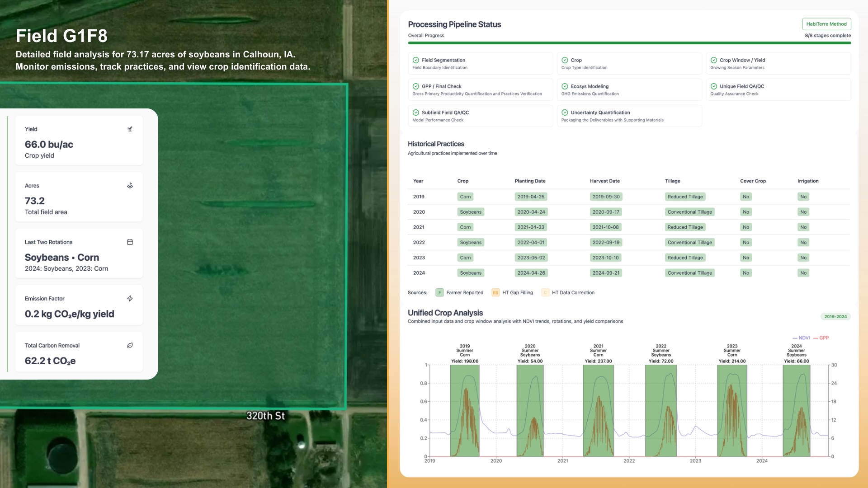This screenshot has height=488, width=868.
Task: Click Uncertainty Quantification stage checkmark
Action: click(565, 113)
